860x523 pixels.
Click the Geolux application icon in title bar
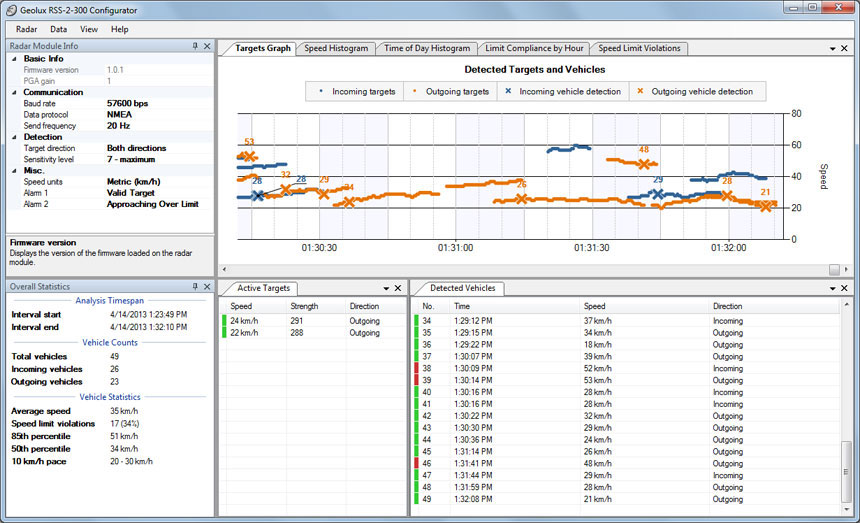click(10, 9)
